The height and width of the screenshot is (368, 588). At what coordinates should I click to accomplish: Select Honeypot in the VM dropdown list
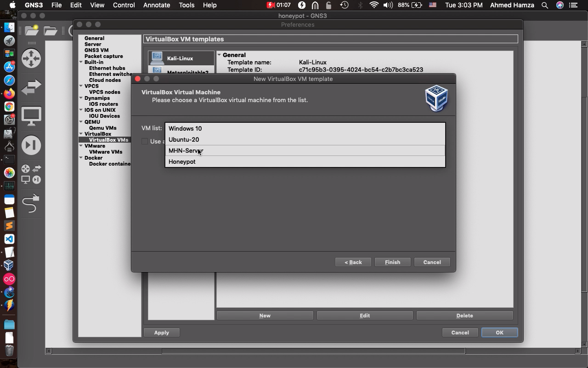coord(182,161)
